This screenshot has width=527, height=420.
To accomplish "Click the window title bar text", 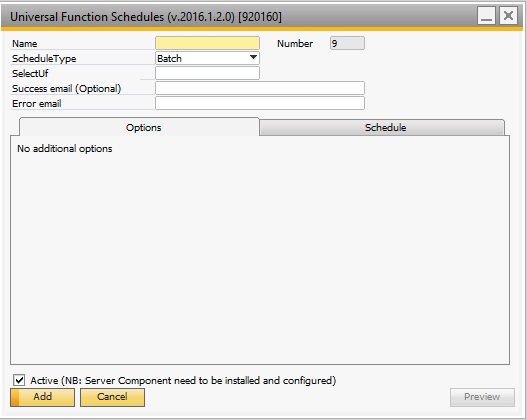I will coord(146,16).
